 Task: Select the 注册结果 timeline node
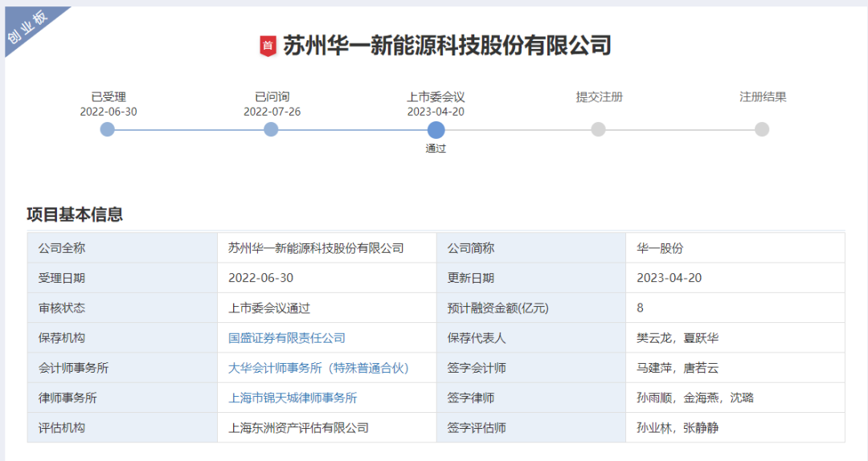[762, 129]
